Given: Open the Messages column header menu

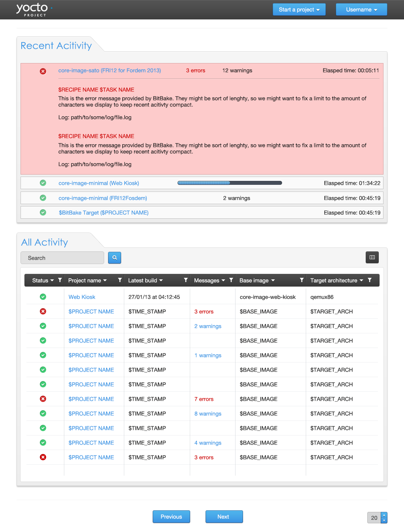Looking at the screenshot, I should tap(209, 281).
